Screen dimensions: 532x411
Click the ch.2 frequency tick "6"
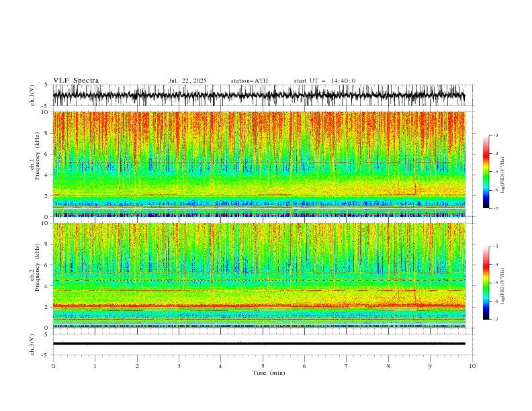click(46, 265)
